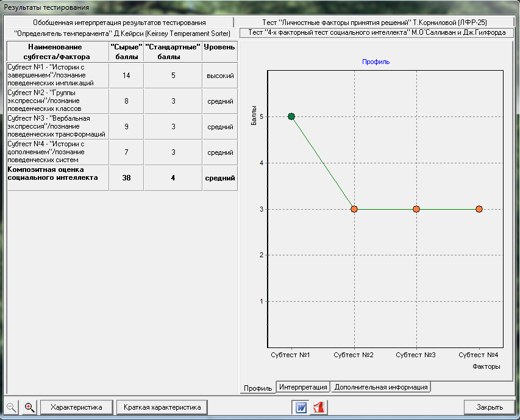Click the bold composite standard score 4

tap(173, 177)
